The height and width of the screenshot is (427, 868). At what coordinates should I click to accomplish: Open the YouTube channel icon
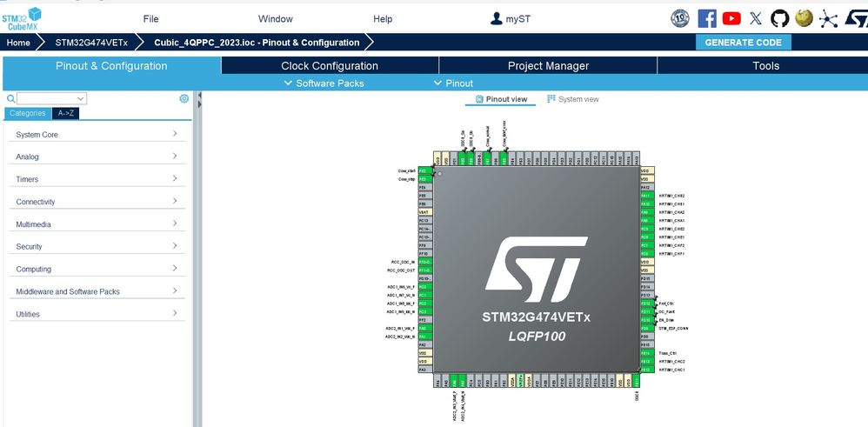click(731, 19)
